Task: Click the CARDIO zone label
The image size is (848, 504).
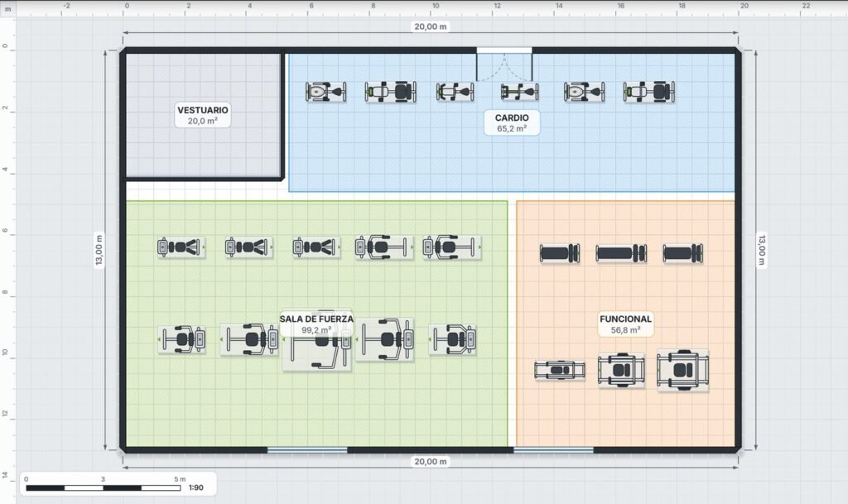Action: click(x=512, y=122)
